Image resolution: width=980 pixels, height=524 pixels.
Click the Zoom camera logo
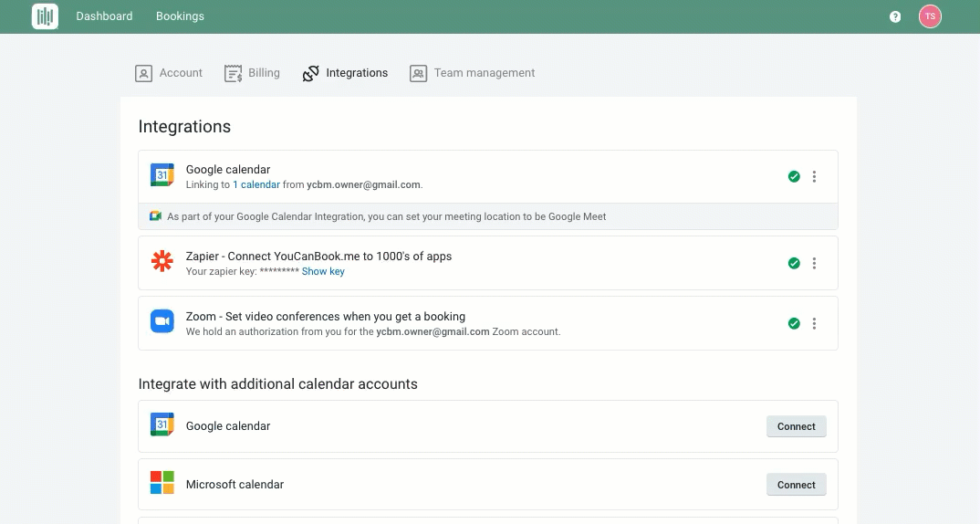click(162, 320)
